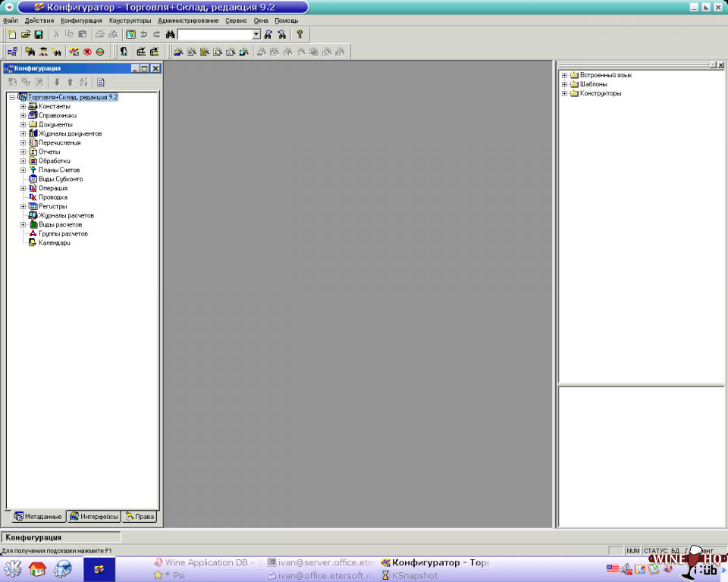
Task: Click the description sheet icon in Конфигурация toolbar
Action: (x=101, y=82)
